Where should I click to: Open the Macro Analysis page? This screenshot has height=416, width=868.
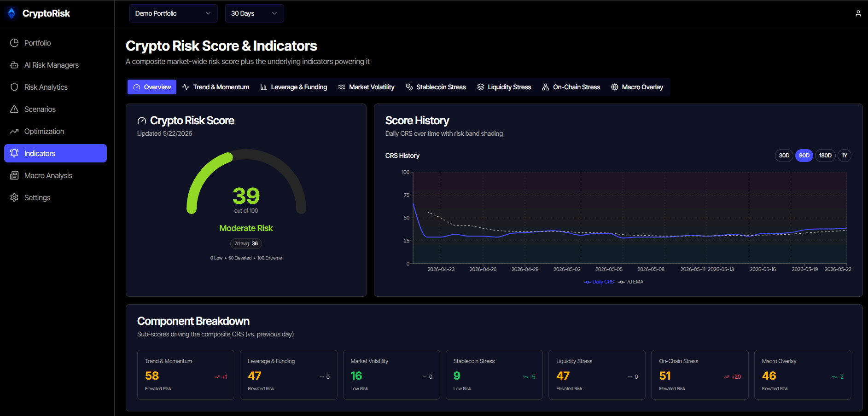pos(55,175)
